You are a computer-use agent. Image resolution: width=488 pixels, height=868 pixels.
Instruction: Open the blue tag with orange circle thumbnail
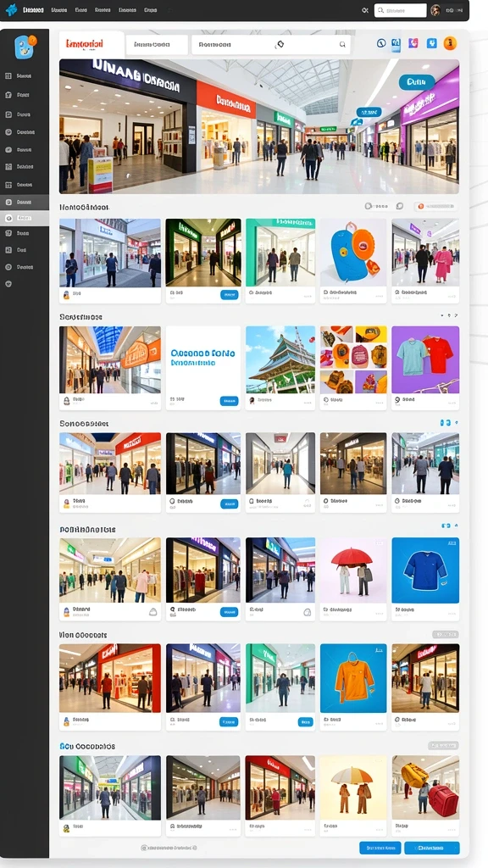click(x=353, y=252)
